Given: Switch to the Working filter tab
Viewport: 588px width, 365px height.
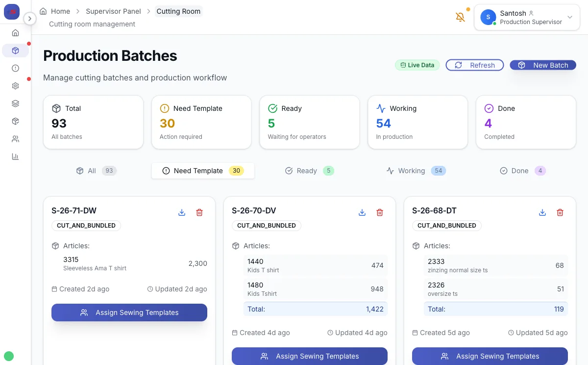Looking at the screenshot, I should tap(416, 170).
